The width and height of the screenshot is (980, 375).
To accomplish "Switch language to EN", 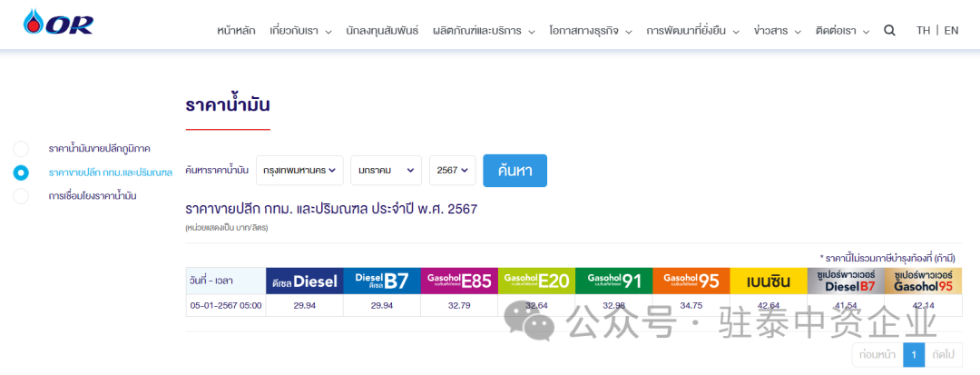I will (x=951, y=31).
